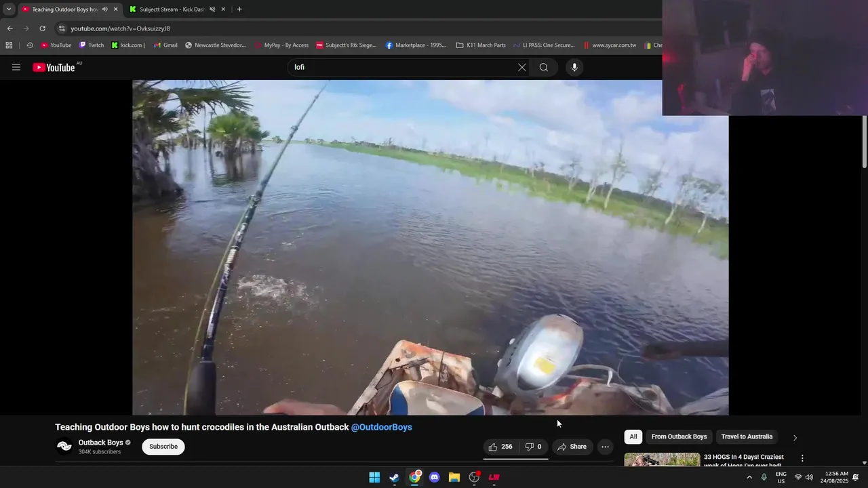The width and height of the screenshot is (868, 488).
Task: Open Chrome from the taskbar
Action: pos(414,477)
